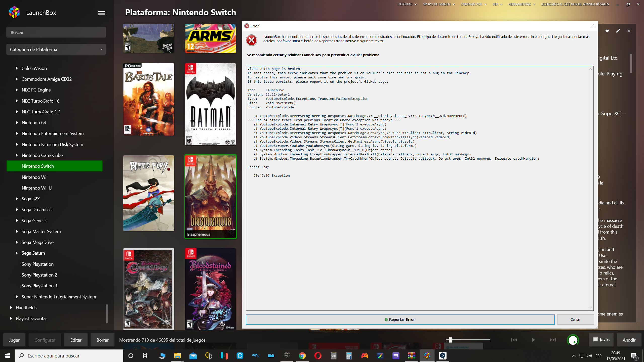Image resolution: width=644 pixels, height=362 pixels.
Task: Open Opera browser from taskbar
Action: click(318, 356)
